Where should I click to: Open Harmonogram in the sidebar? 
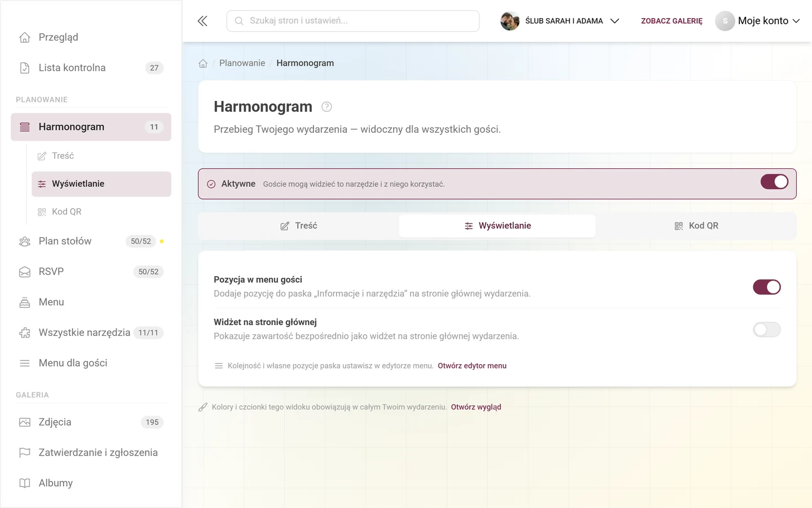coord(91,127)
